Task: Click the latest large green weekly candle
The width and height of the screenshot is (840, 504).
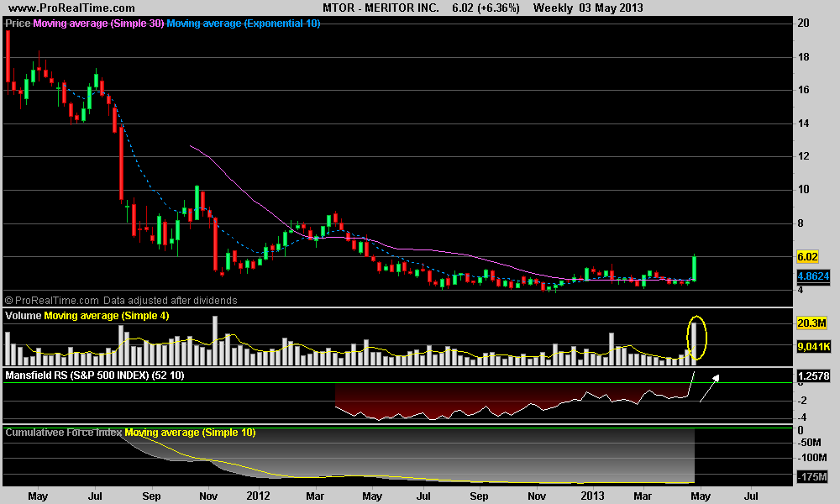Action: (696, 268)
